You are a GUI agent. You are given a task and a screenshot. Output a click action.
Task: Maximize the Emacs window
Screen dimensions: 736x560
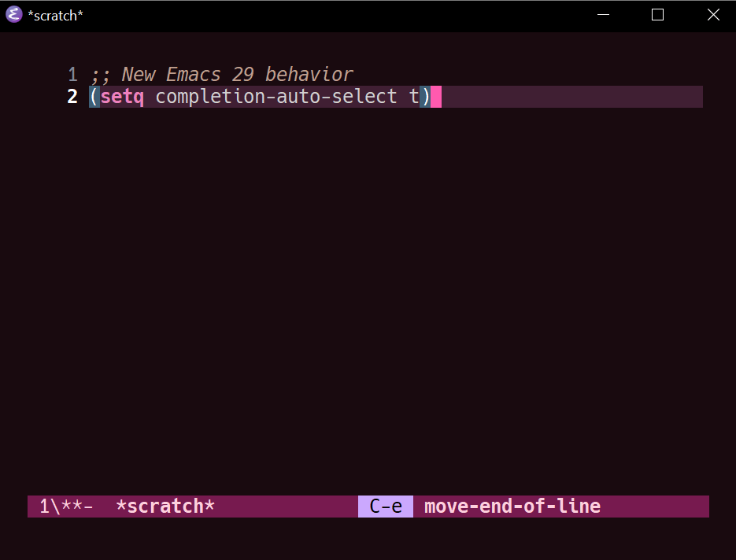point(657,15)
